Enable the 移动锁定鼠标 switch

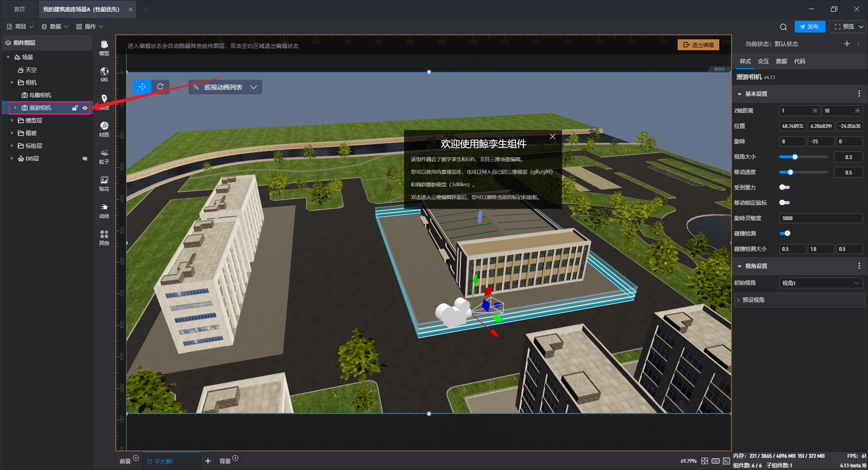[784, 202]
